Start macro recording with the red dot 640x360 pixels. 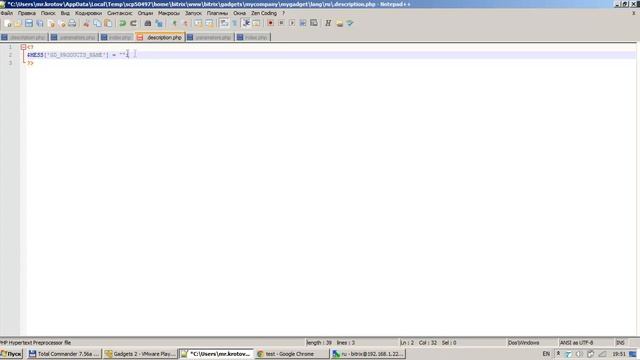point(270,24)
